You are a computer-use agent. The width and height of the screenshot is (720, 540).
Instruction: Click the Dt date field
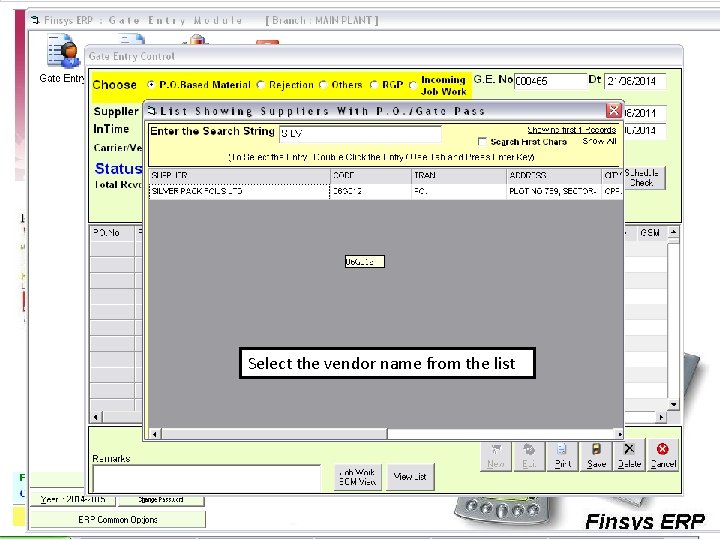(635, 81)
